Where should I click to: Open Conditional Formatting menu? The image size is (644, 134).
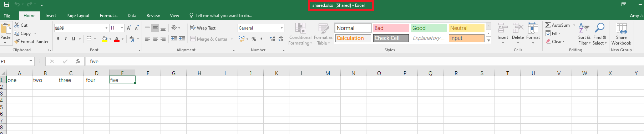click(300, 34)
